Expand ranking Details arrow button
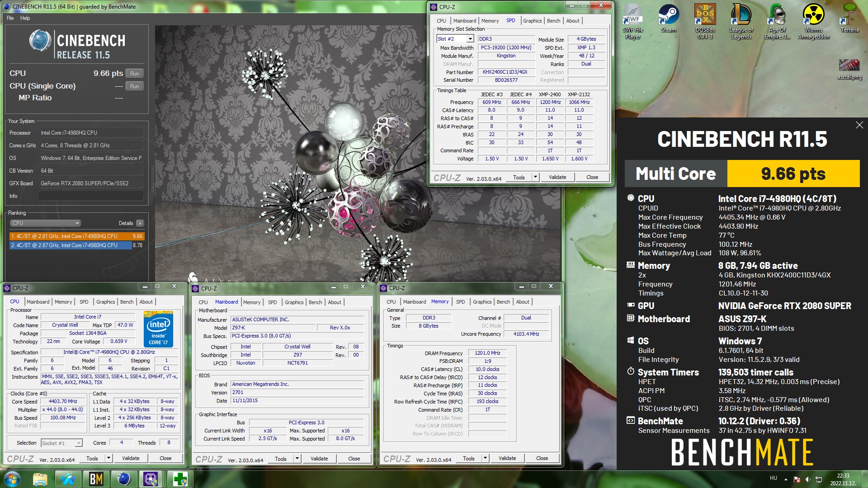868x488 pixels. tap(140, 223)
